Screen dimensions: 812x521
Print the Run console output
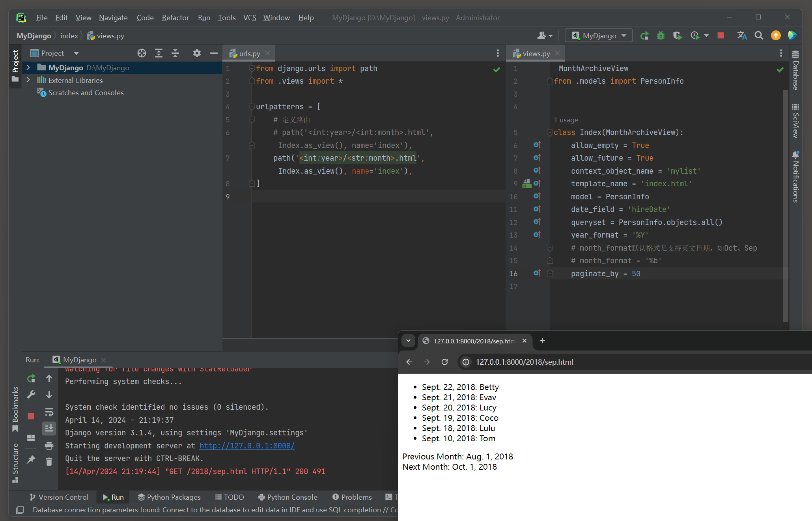coord(49,446)
